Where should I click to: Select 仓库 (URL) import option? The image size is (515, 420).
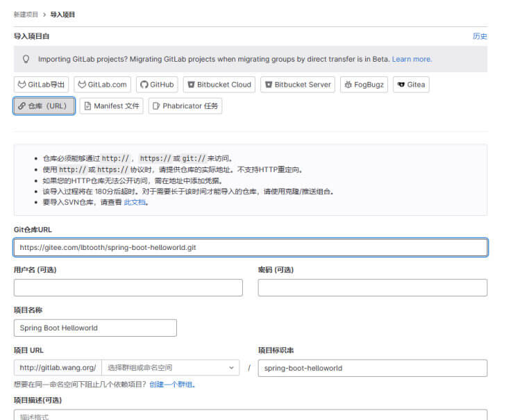point(44,106)
